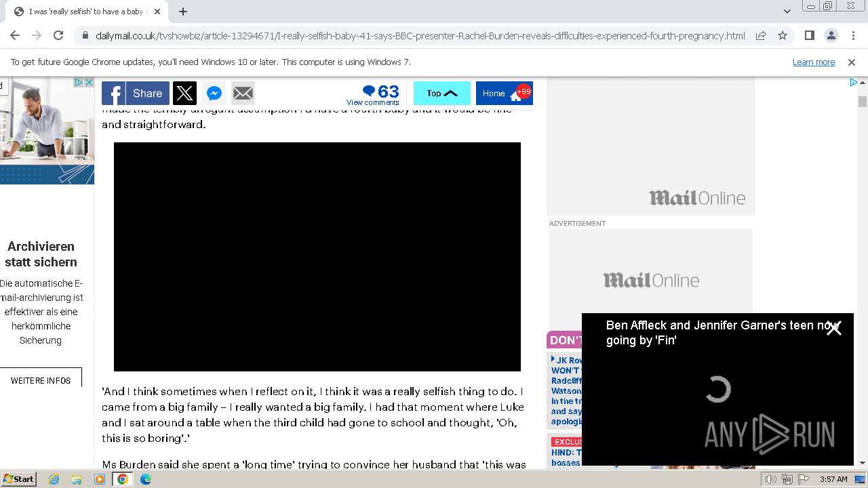868x488 pixels.
Task: Bookmark this tab with star icon
Action: pos(783,35)
